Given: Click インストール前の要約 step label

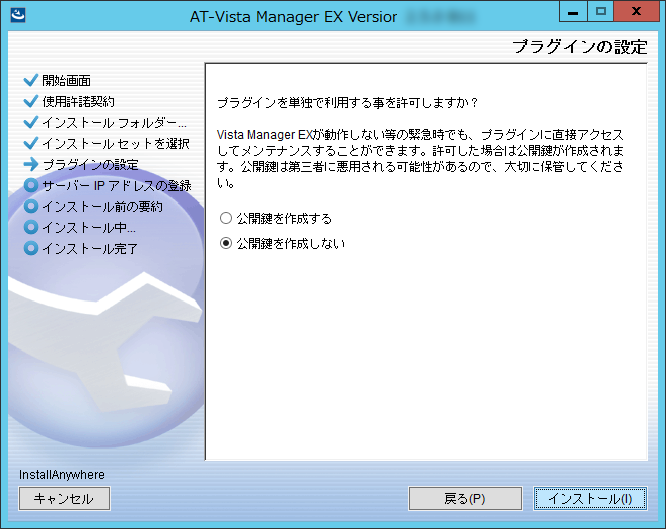Looking at the screenshot, I should tap(102, 207).
